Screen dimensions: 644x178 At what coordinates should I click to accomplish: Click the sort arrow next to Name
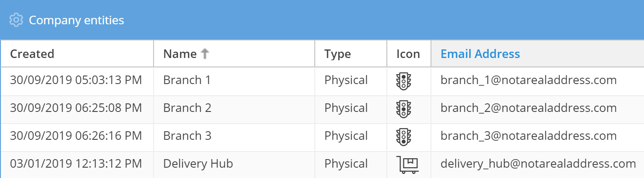coord(205,54)
